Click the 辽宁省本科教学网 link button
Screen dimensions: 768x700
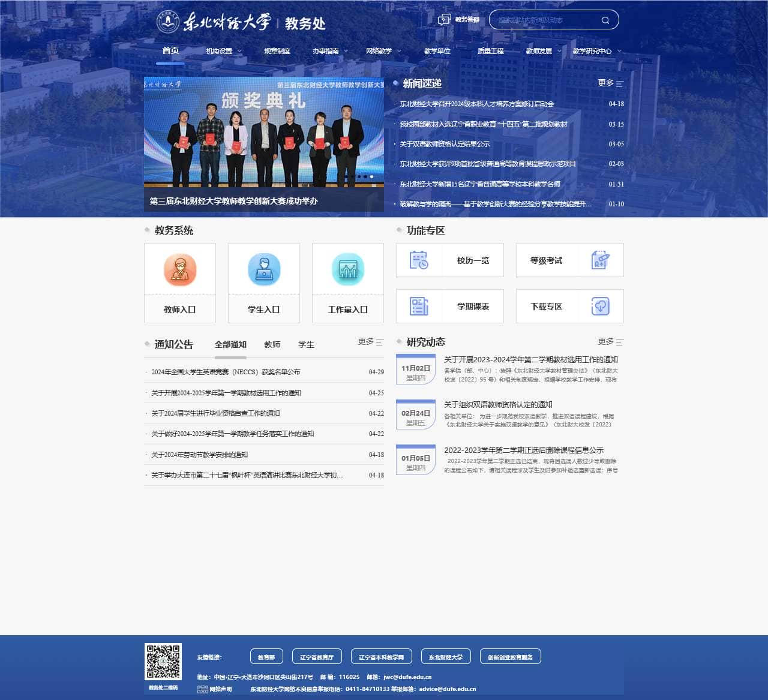(x=382, y=657)
